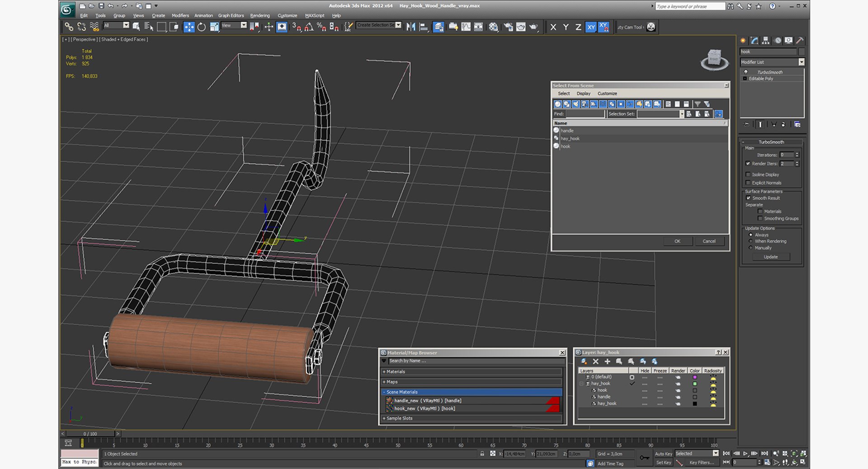Click the Mirror tool icon
This screenshot has height=469, width=868.
[x=410, y=27]
